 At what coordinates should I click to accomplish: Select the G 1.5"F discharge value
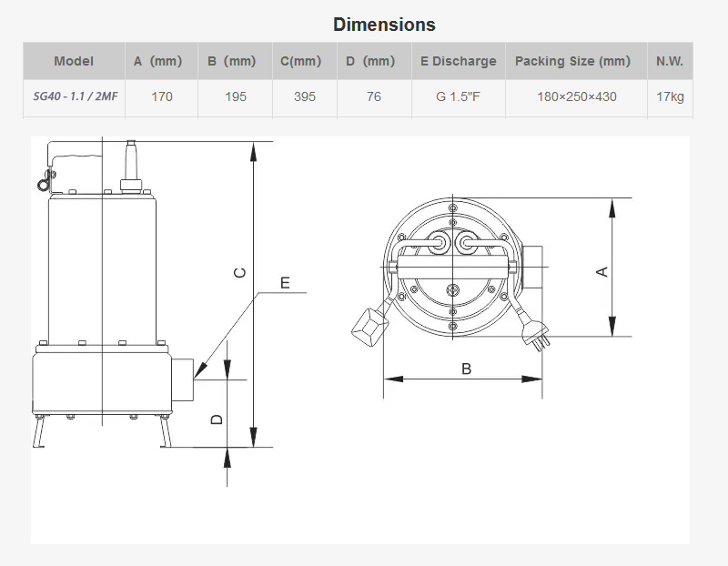(459, 96)
